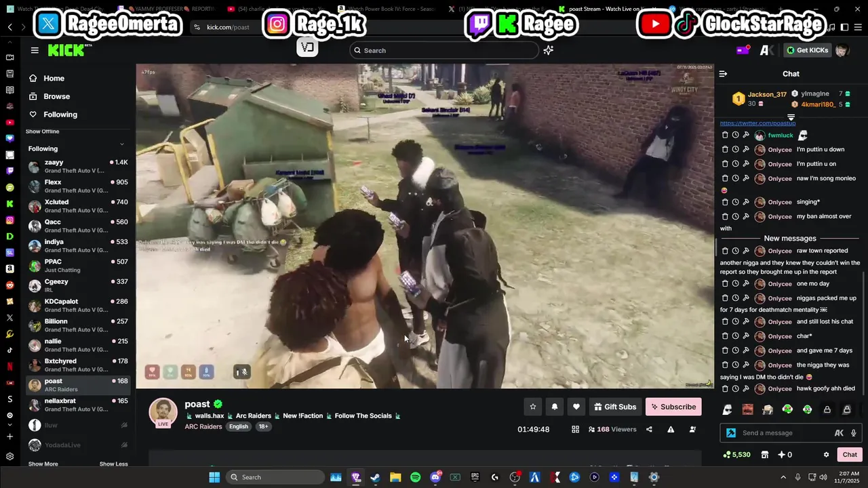Collapse the chat panel arrow icon
The image size is (868, 488).
click(723, 74)
